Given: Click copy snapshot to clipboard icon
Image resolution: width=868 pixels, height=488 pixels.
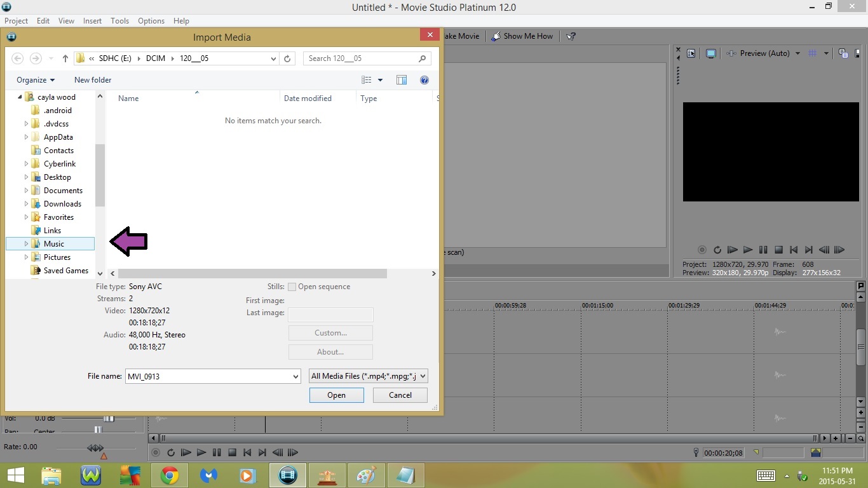Looking at the screenshot, I should 843,53.
